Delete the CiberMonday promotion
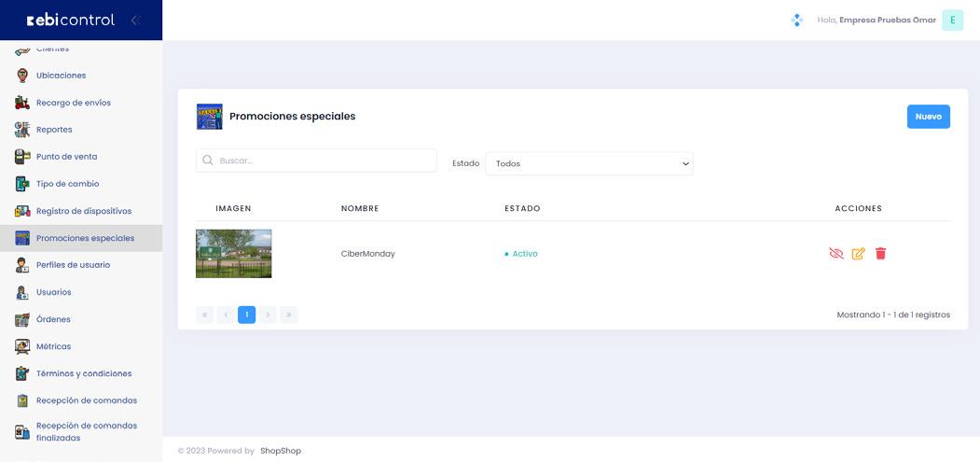 point(880,254)
